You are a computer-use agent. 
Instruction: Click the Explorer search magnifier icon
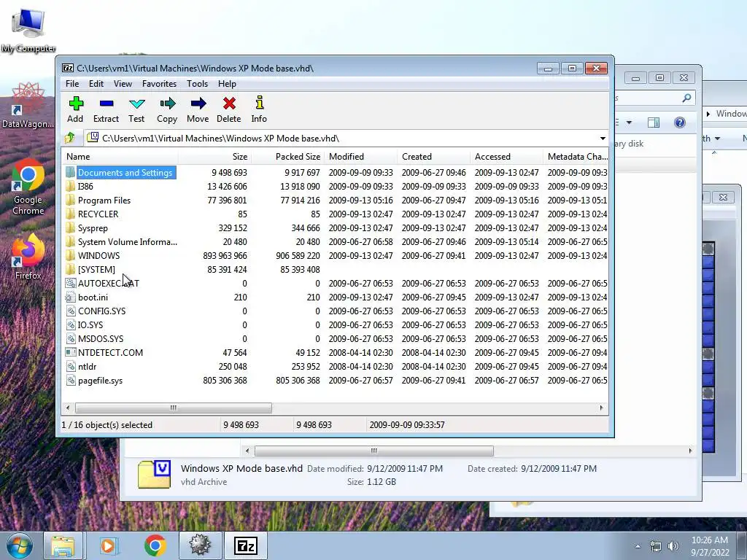(x=686, y=98)
